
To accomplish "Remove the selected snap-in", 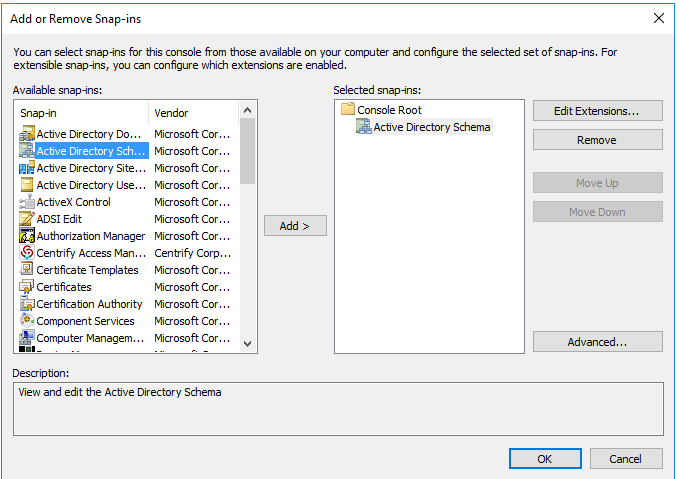I will coord(597,140).
